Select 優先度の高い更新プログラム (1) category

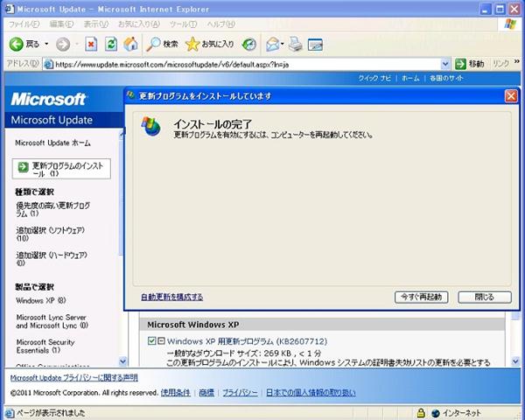52,209
